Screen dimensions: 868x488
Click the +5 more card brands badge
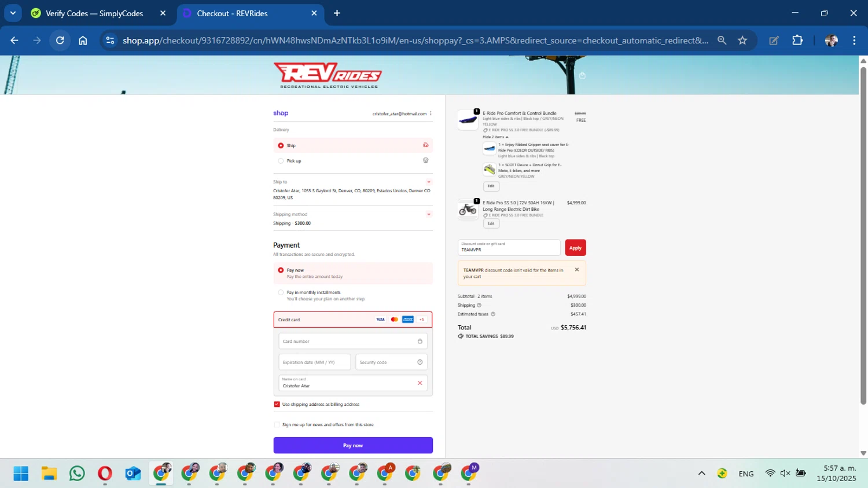click(422, 320)
